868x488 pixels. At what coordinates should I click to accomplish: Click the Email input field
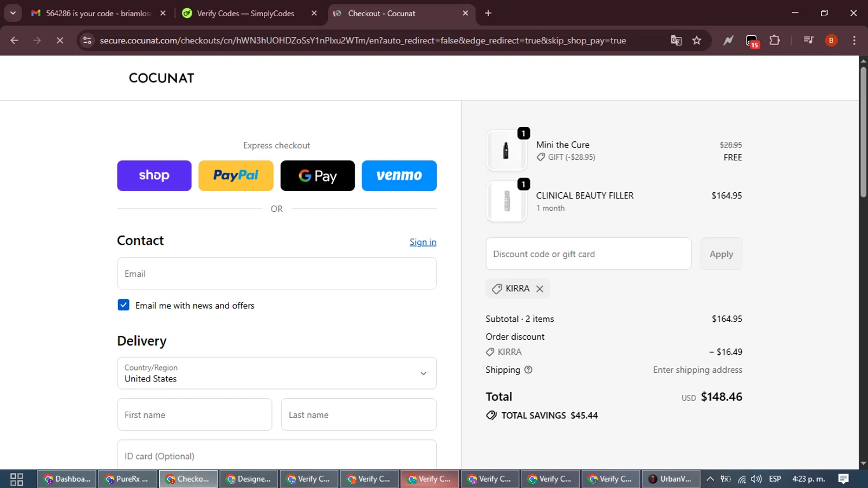(x=277, y=273)
